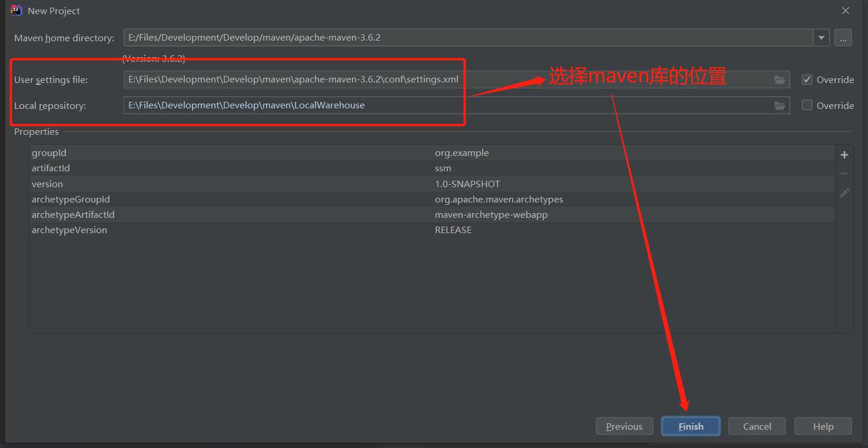This screenshot has height=448, width=868.
Task: Close the New Project dialog
Action: [x=846, y=11]
